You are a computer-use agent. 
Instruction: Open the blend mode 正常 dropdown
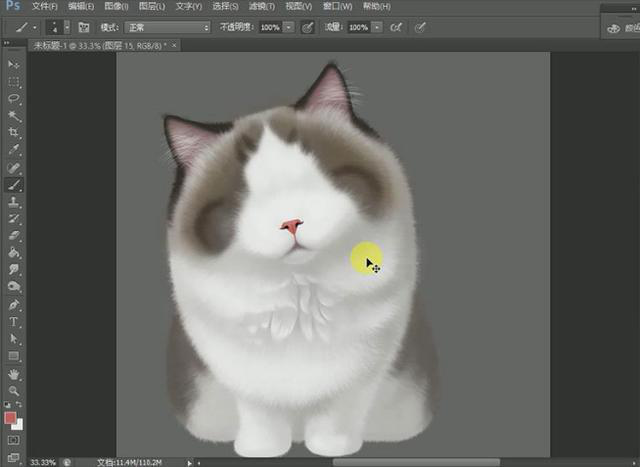click(167, 28)
